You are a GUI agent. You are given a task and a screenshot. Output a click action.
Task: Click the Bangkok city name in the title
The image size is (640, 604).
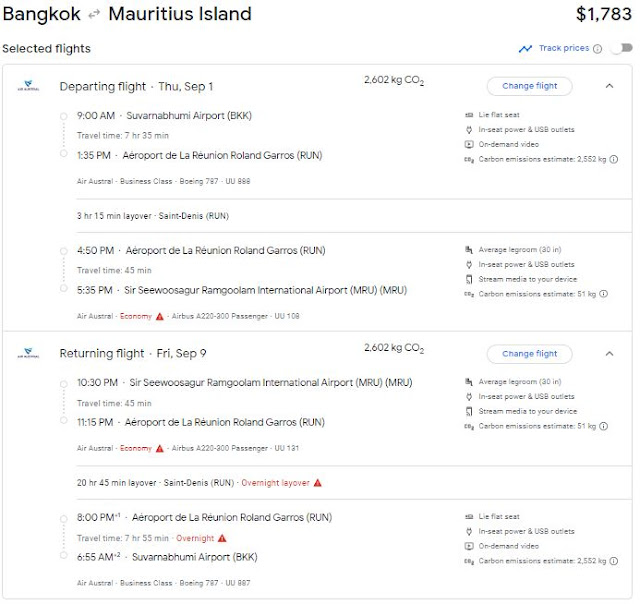click(42, 14)
